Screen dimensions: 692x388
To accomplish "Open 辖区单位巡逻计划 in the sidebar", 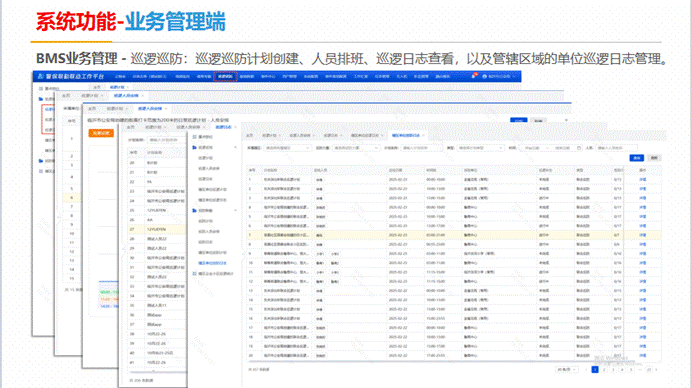I will point(212,190).
